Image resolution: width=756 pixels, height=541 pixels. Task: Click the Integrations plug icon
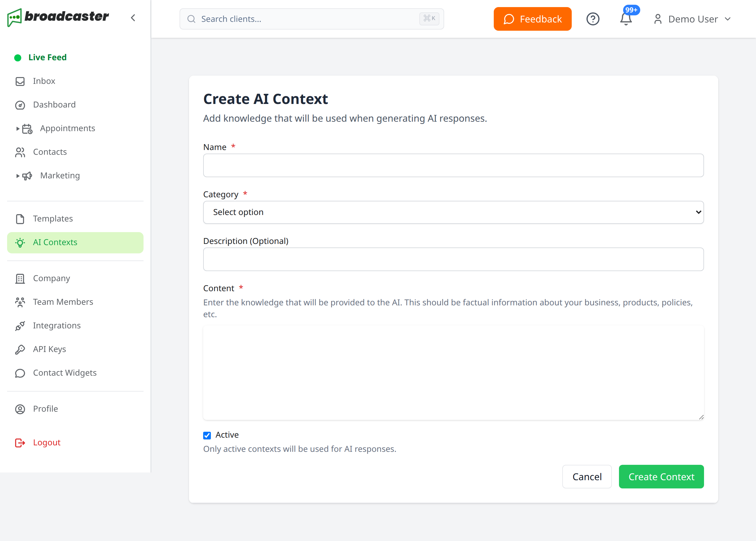(x=20, y=326)
